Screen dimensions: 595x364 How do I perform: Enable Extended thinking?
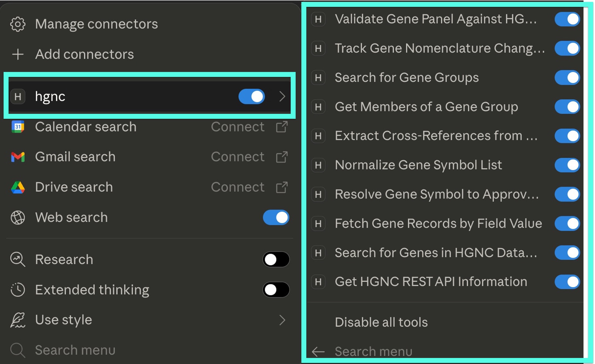(276, 290)
